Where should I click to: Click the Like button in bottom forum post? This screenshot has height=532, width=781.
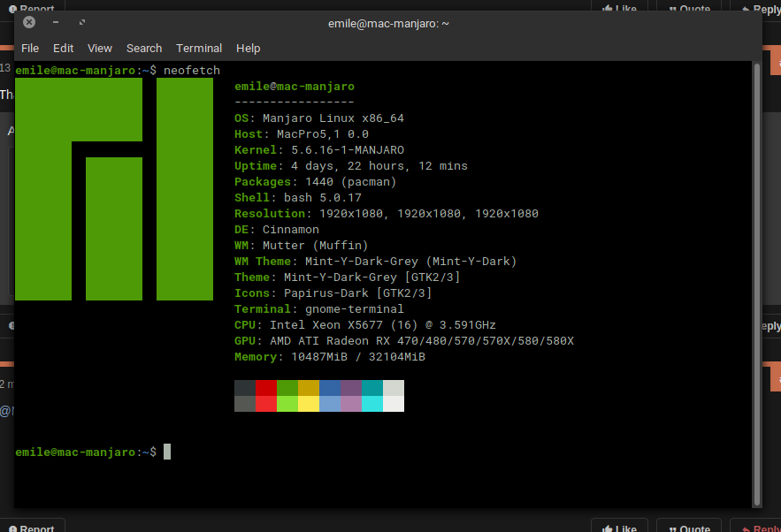click(619, 527)
